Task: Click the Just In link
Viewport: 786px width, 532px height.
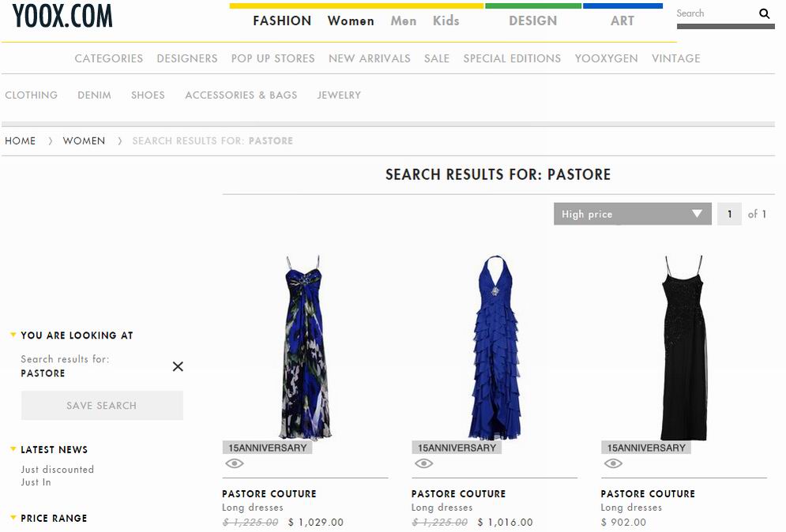Action: point(36,482)
